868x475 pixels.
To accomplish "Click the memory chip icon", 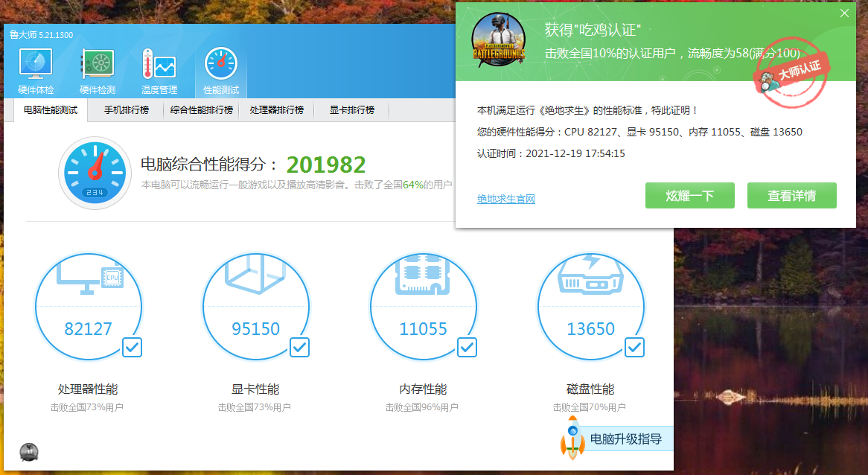I will [x=422, y=274].
